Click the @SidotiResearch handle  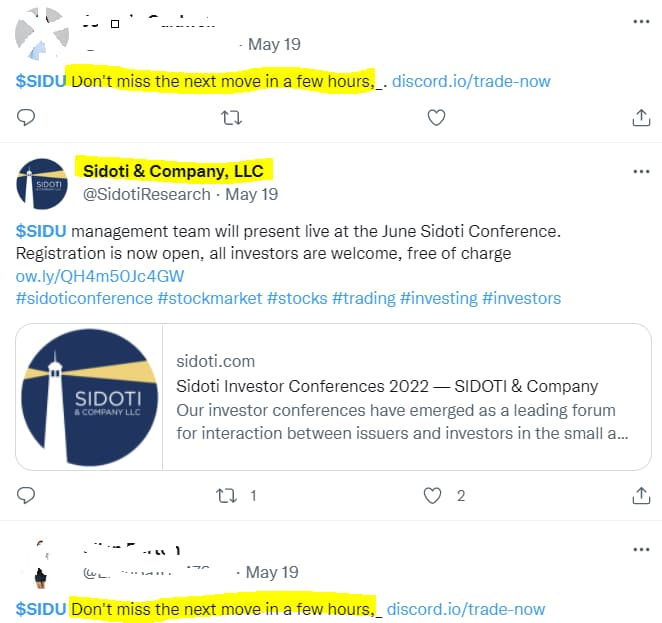[147, 195]
